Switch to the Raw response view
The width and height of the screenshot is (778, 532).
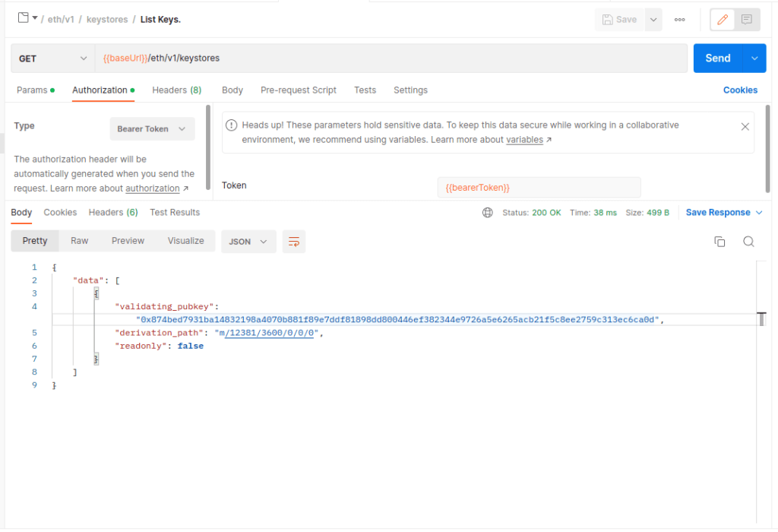point(79,241)
